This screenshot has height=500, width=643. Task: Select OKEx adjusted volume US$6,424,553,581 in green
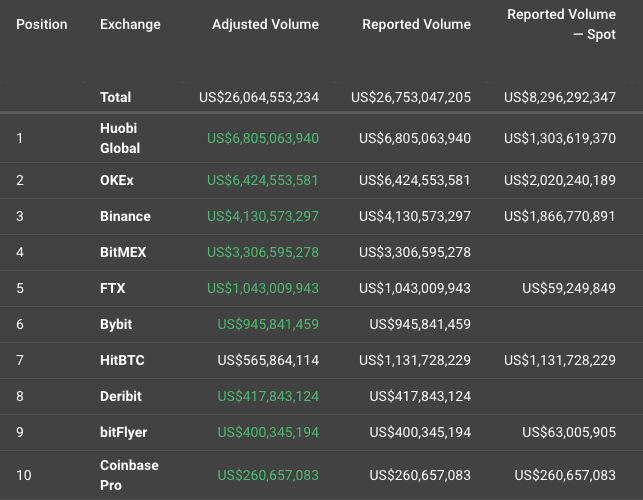[263, 180]
